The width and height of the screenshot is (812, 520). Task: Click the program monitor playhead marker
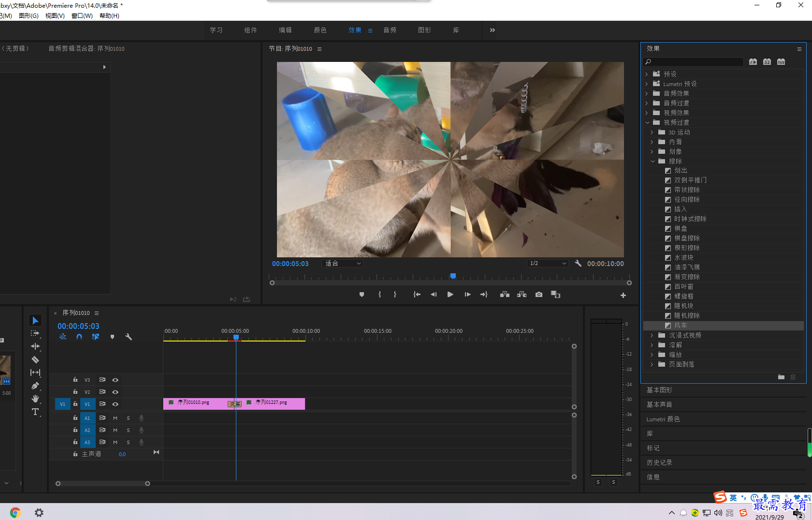coord(453,276)
